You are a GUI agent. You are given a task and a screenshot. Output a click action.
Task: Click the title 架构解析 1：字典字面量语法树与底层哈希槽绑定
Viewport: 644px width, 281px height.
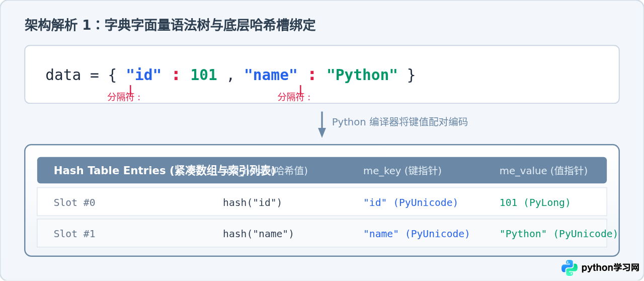pos(170,25)
